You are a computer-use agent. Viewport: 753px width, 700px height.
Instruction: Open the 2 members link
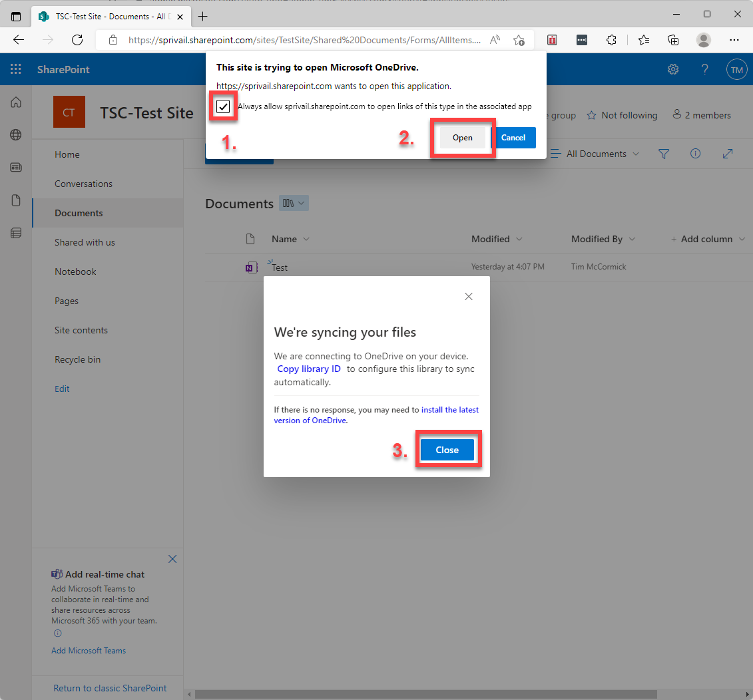[702, 115]
